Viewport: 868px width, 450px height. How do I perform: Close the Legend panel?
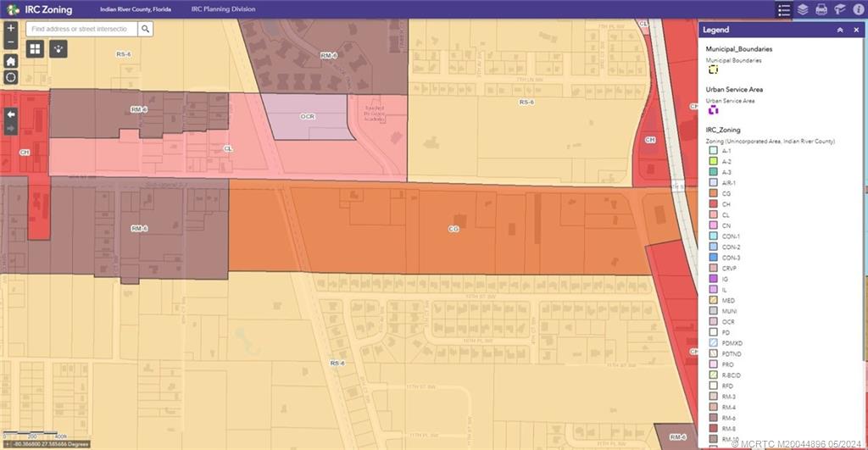(856, 30)
